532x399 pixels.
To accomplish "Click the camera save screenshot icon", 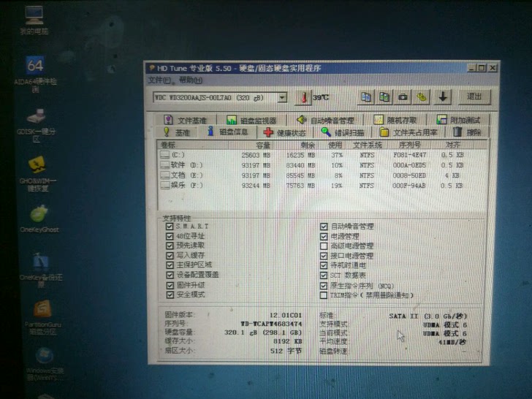I will tap(403, 97).
